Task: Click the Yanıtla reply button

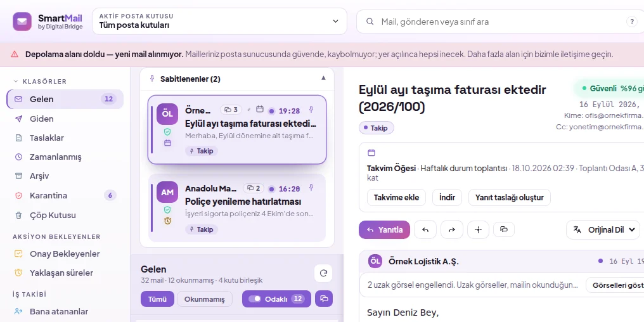Action: coord(384,229)
